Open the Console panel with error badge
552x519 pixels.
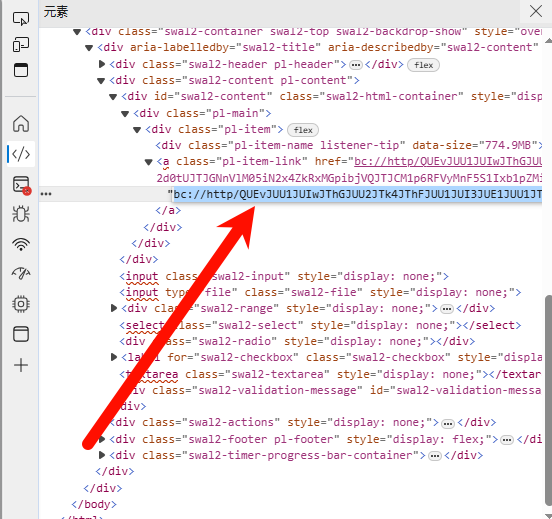pyautogui.click(x=22, y=185)
